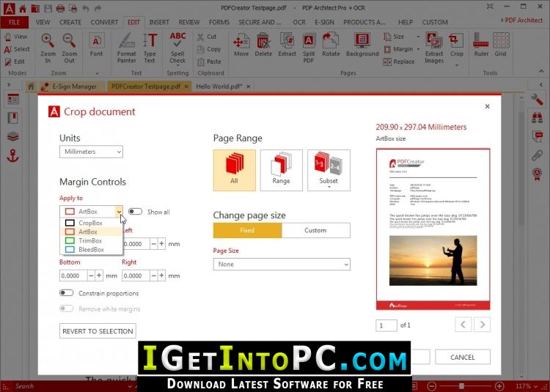Open the paperclip attachments panel

[x=537, y=155]
